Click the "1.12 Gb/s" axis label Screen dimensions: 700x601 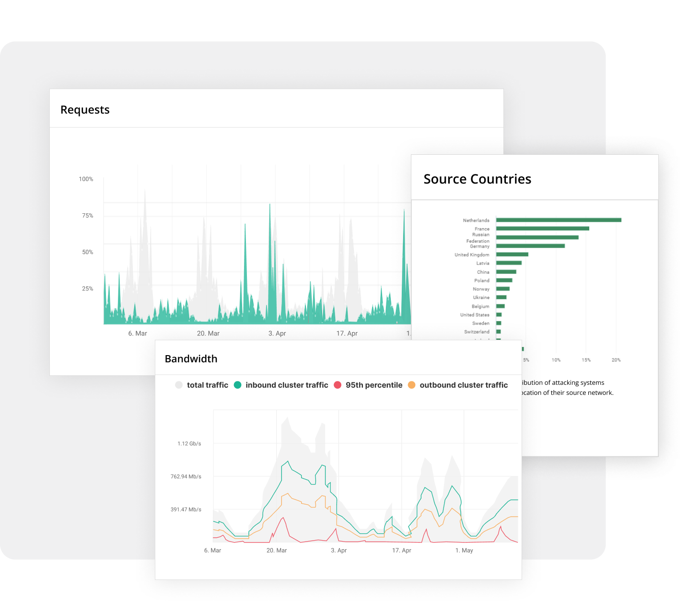[x=189, y=444]
